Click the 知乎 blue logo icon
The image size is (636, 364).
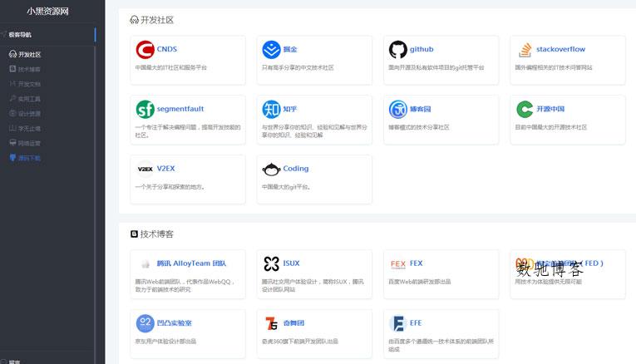(x=271, y=109)
